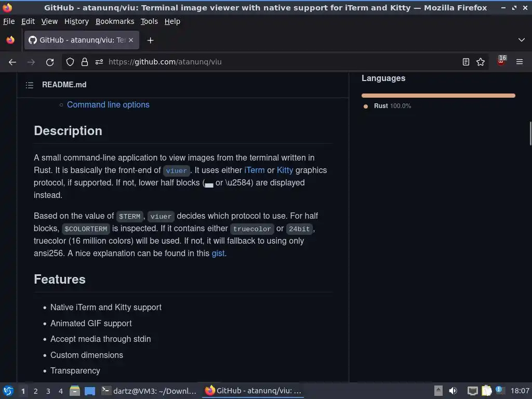Open the gist explanation link
532x399 pixels.
(x=218, y=254)
